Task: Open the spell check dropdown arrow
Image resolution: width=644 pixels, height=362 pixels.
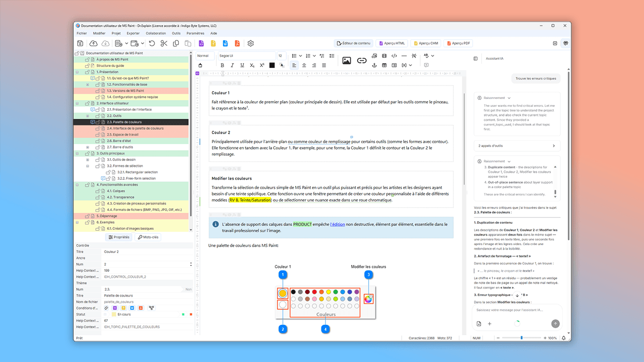Action: pos(432,56)
